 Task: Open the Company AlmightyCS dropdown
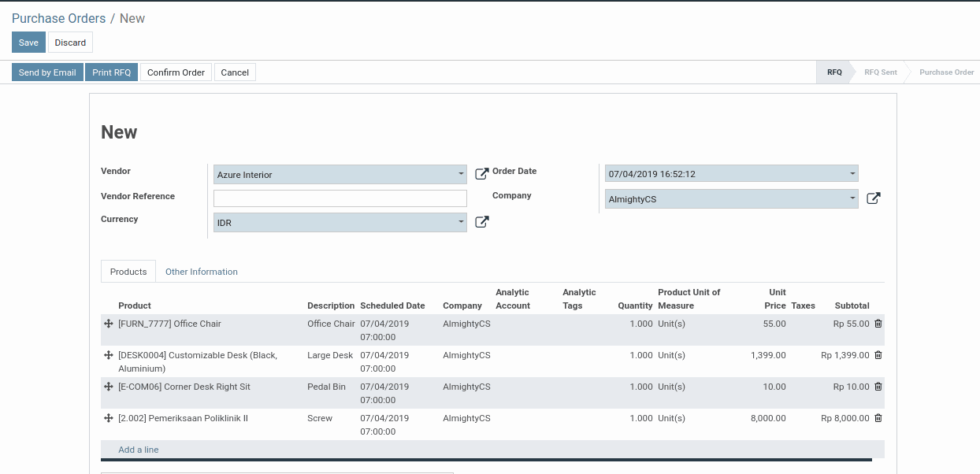[x=852, y=199]
